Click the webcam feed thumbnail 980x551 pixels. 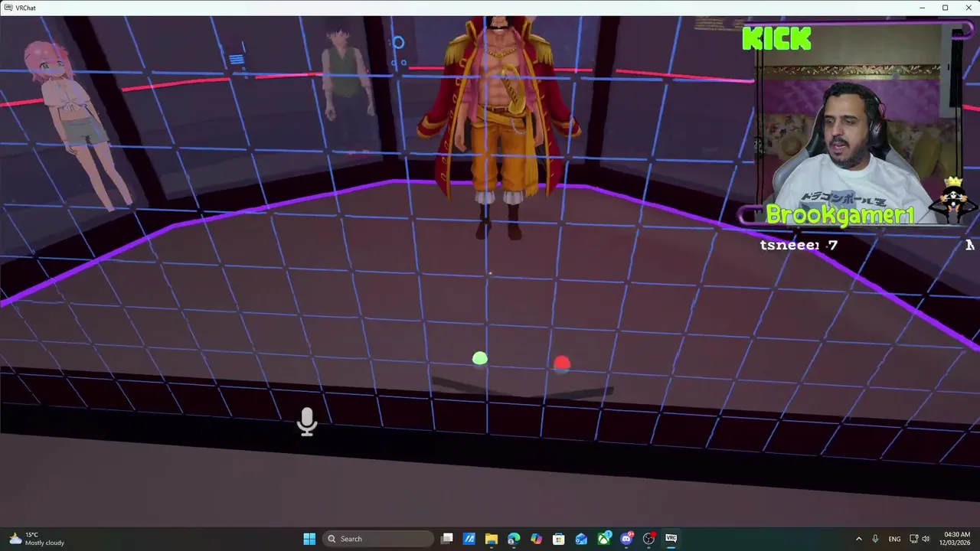coord(857,126)
